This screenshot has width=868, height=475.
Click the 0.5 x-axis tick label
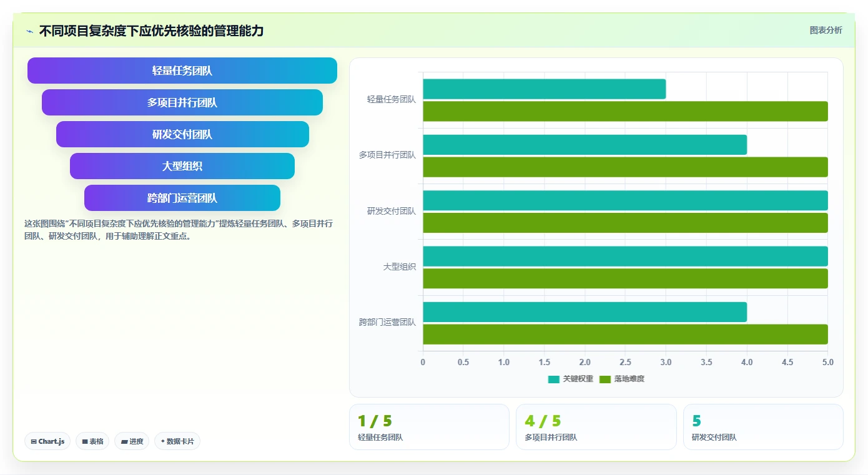(x=463, y=362)
